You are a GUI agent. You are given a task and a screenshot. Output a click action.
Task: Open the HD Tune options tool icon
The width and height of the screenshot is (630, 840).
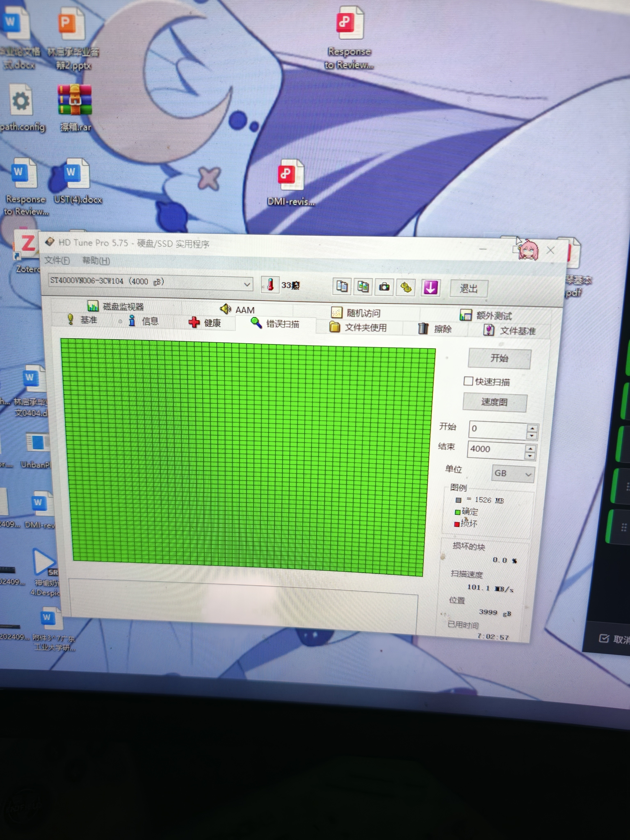pos(406,288)
